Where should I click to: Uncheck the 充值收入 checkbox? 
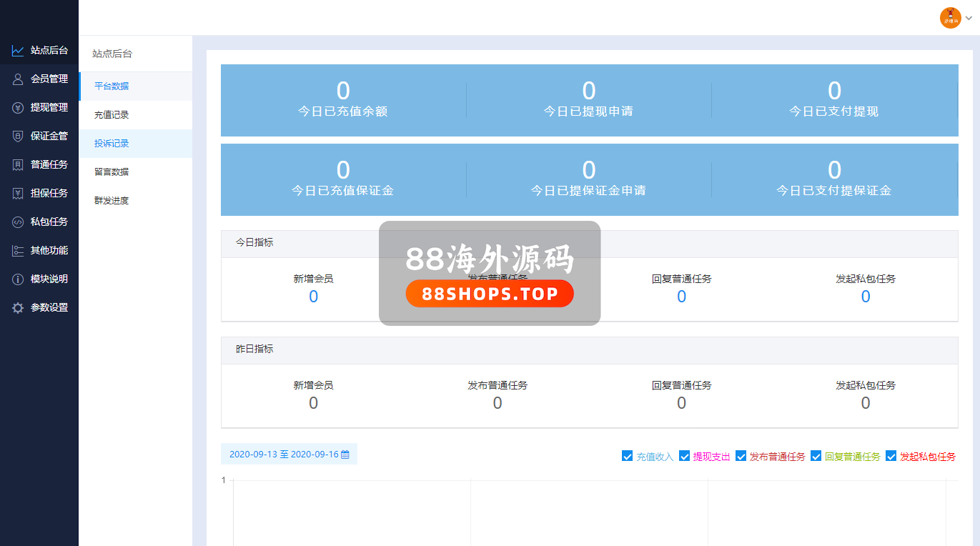(628, 456)
